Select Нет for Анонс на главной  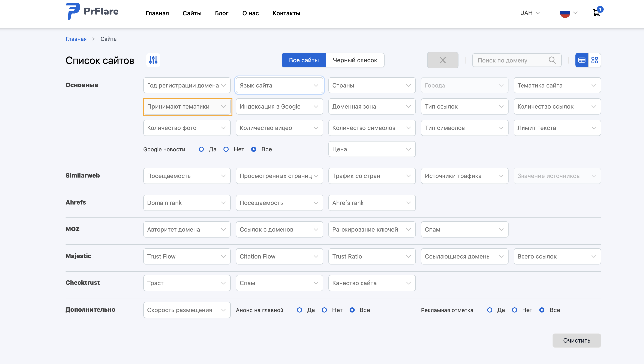tap(324, 310)
